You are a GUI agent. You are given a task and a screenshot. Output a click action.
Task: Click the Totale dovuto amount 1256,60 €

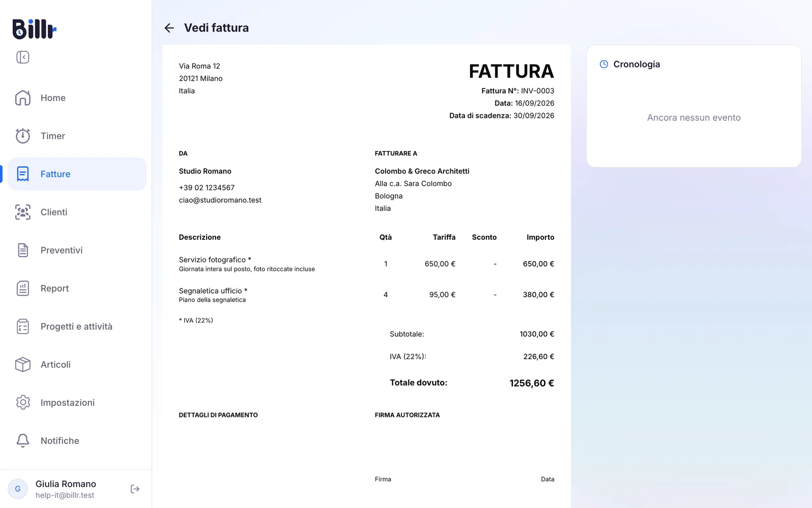pos(531,383)
